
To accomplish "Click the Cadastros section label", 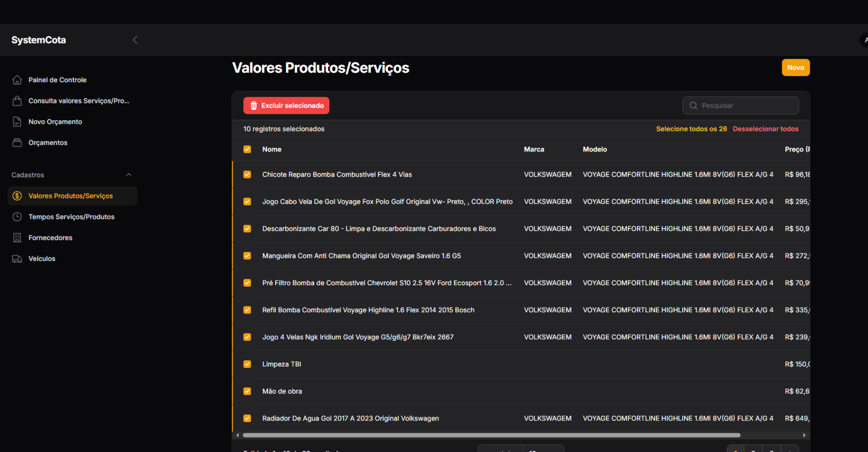I will [28, 175].
